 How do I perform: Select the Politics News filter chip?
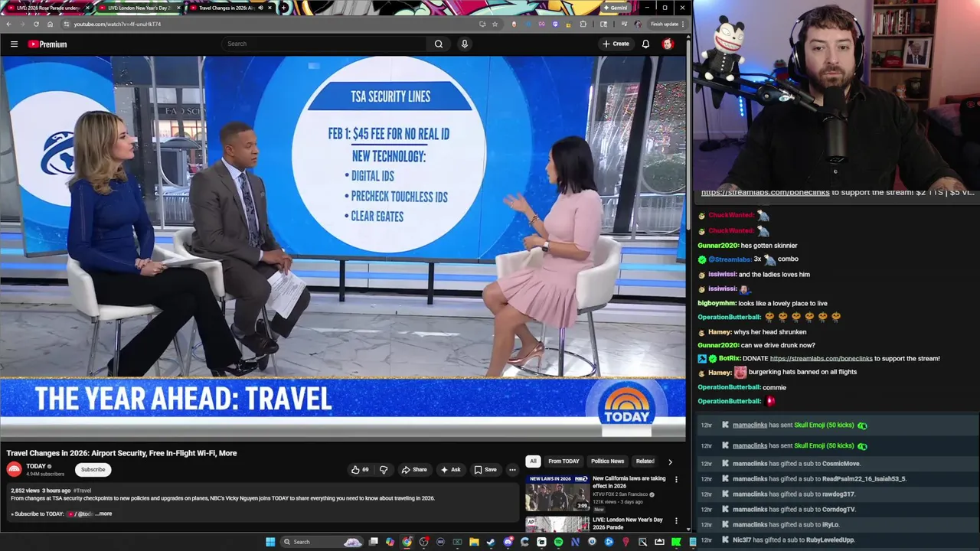point(607,461)
